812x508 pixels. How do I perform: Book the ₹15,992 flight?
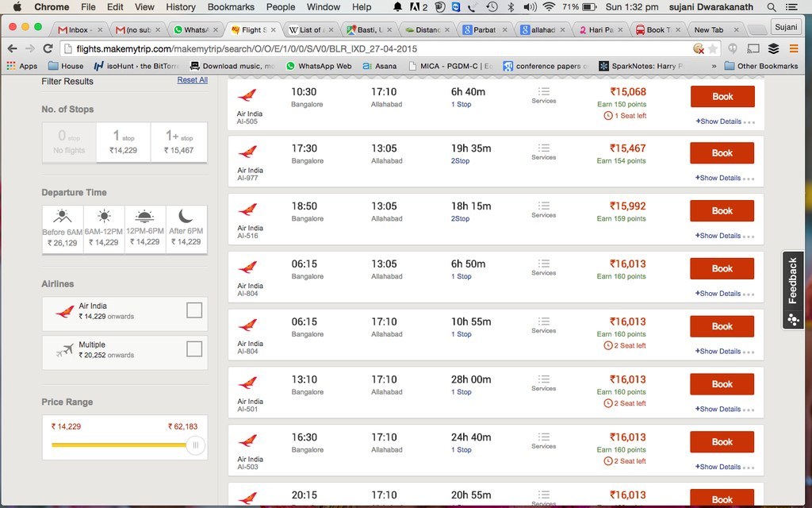point(722,210)
